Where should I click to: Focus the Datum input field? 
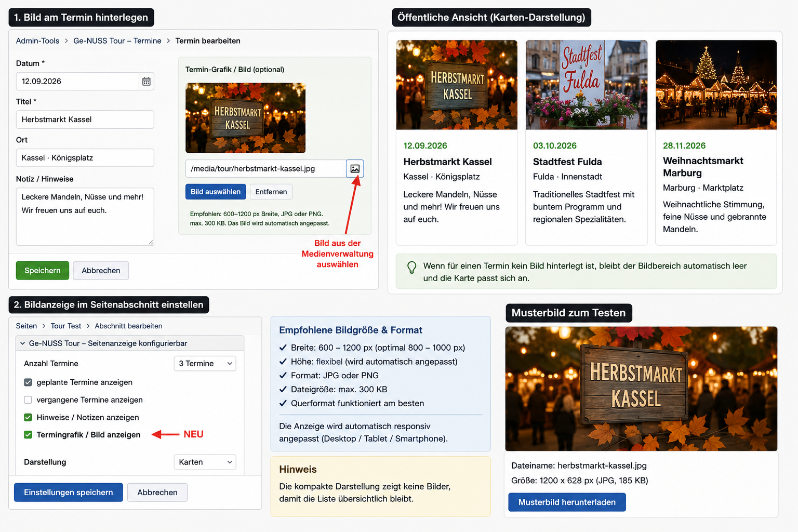(x=85, y=82)
